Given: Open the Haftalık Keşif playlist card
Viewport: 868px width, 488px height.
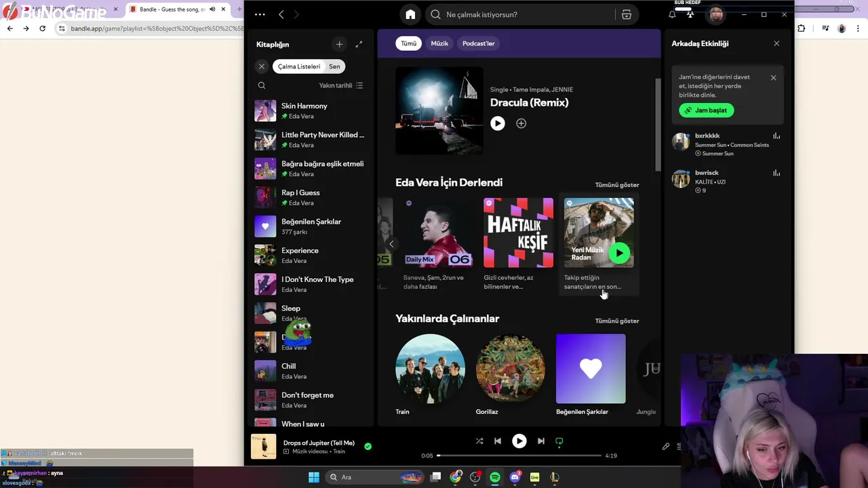Looking at the screenshot, I should pyautogui.click(x=518, y=244).
